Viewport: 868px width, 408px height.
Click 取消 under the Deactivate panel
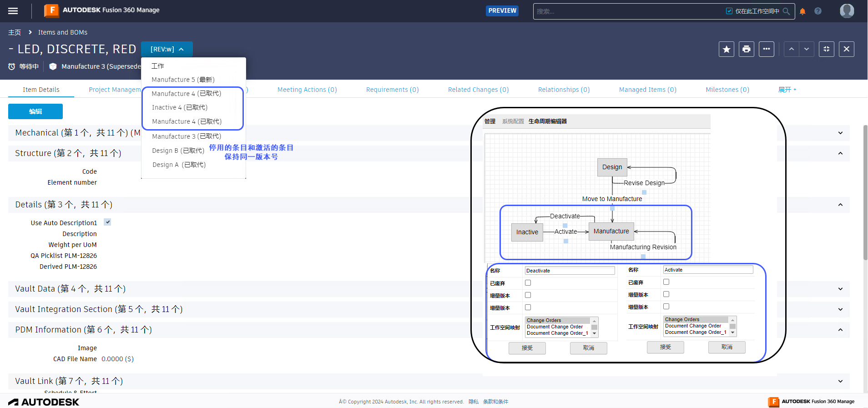click(x=589, y=348)
